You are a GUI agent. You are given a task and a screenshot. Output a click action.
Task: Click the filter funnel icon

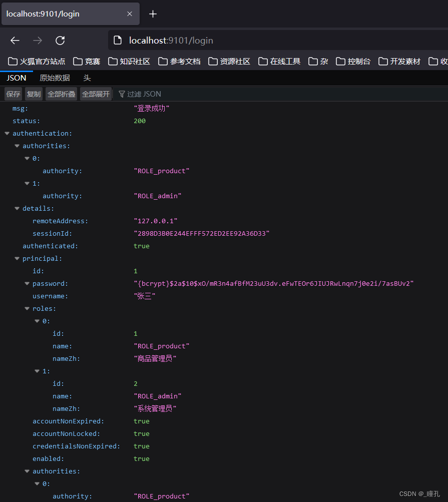(121, 94)
